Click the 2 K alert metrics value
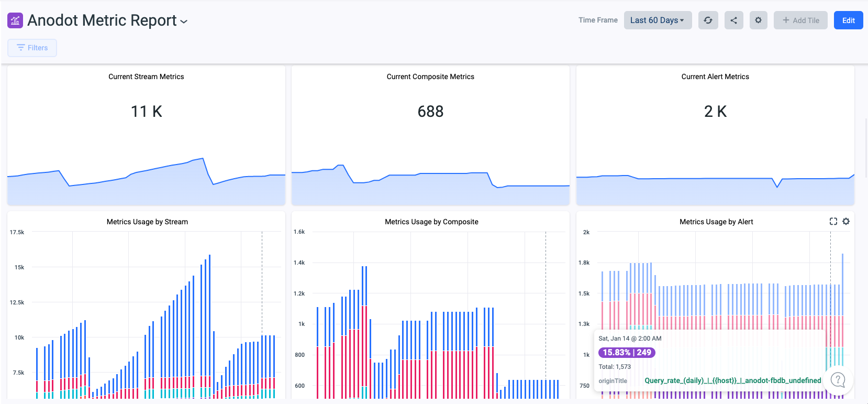Screen dimensions: 868x404 click(715, 111)
